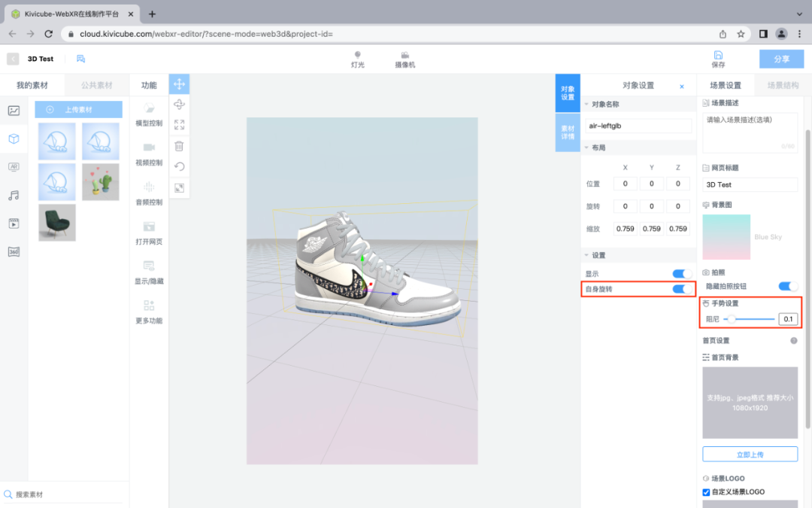This screenshot has width=812, height=508.
Task: Open the AR materials category icon
Action: 14,167
